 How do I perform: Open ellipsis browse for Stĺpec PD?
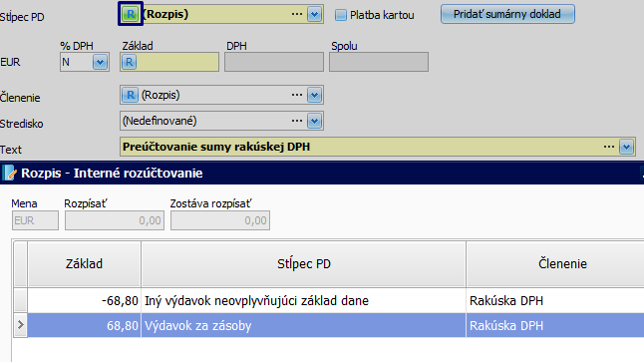(x=297, y=14)
